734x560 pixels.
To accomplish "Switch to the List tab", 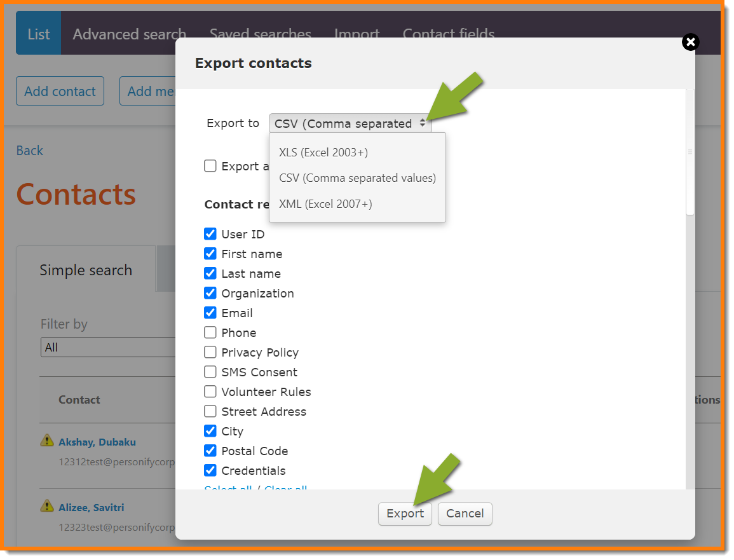I will (38, 34).
